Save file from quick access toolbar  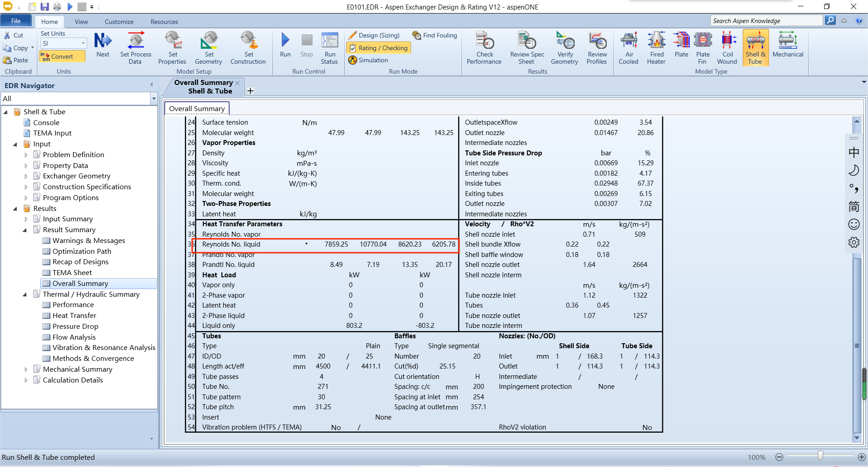point(44,7)
